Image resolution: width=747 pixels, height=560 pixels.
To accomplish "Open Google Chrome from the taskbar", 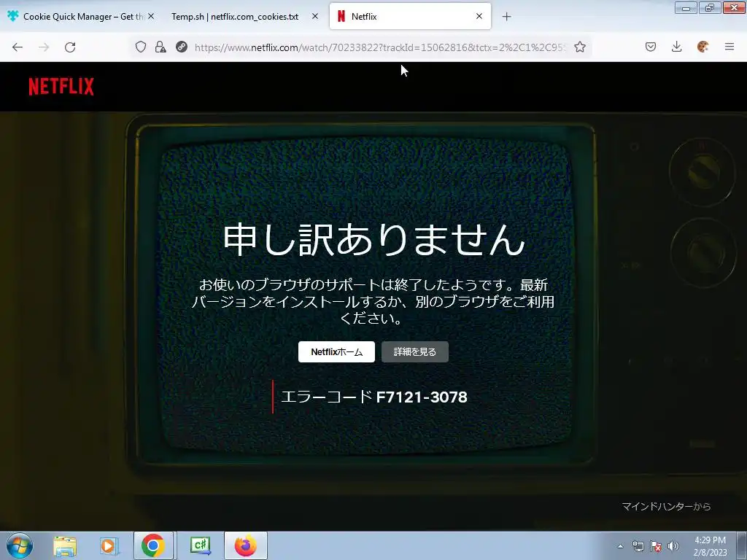I will click(x=153, y=545).
